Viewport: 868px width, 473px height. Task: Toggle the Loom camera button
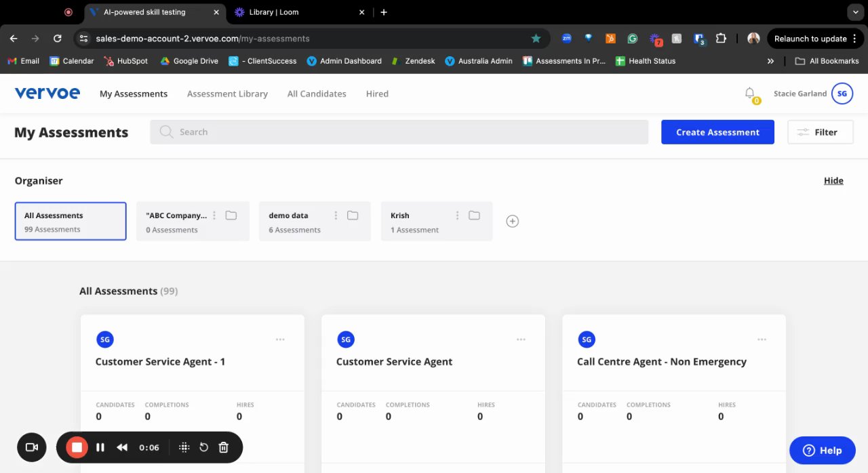31,447
